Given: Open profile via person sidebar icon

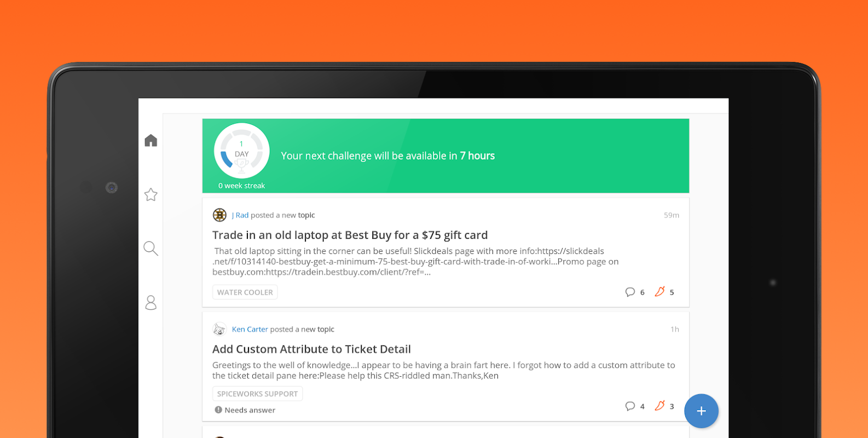Looking at the screenshot, I should pyautogui.click(x=151, y=303).
